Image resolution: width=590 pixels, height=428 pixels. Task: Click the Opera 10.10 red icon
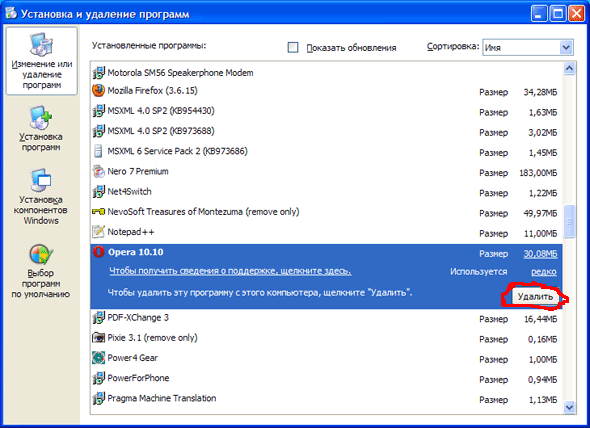pyautogui.click(x=99, y=252)
